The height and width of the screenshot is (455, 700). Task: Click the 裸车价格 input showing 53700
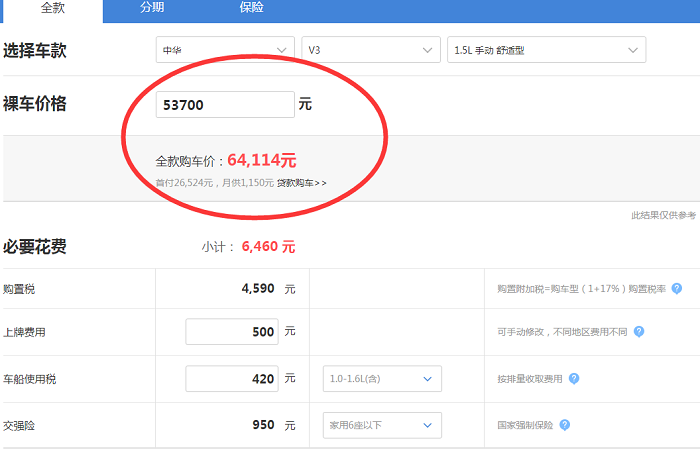click(225, 104)
